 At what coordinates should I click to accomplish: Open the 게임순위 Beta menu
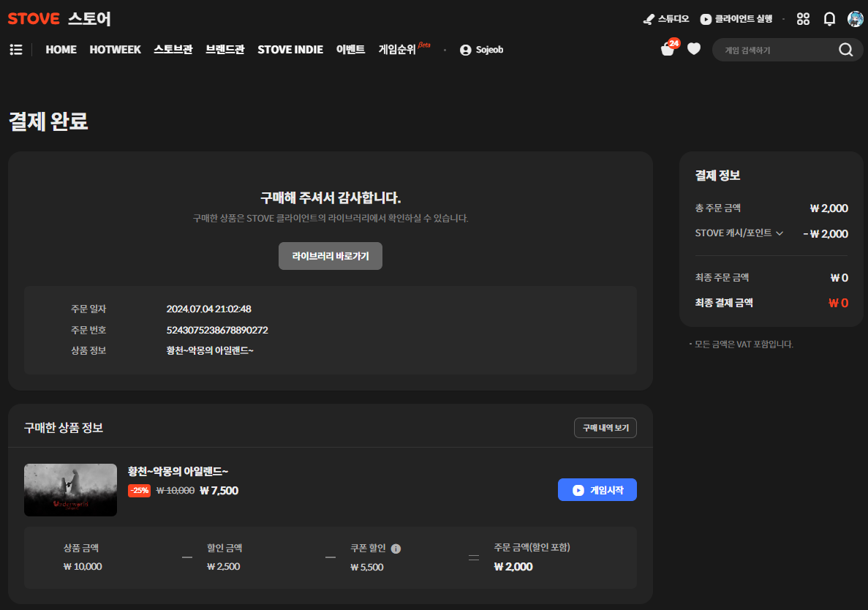click(404, 49)
